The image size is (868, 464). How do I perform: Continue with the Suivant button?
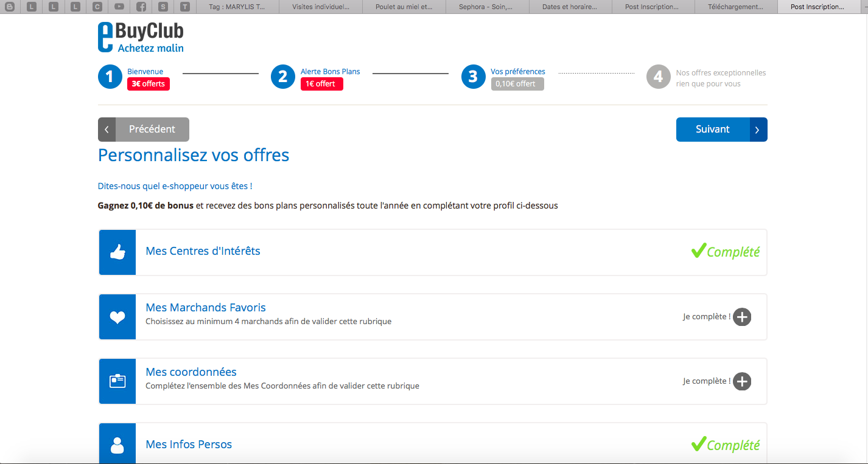click(722, 130)
